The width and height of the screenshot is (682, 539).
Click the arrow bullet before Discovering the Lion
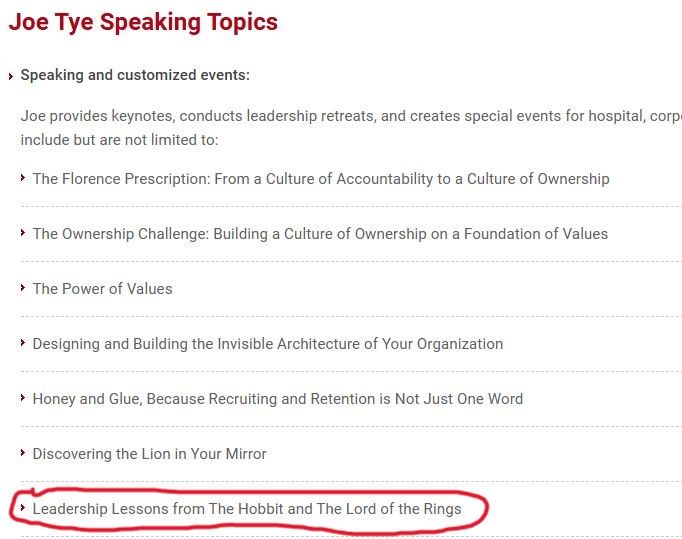(23, 452)
